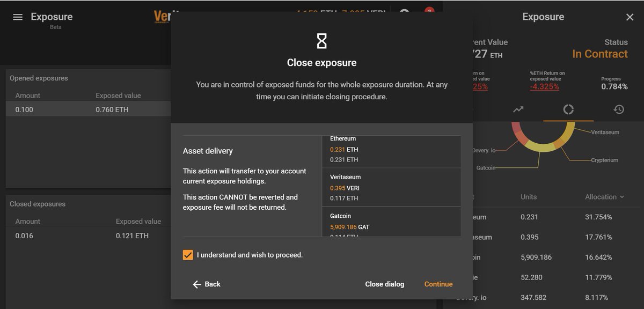Viewport: 644px width, 309px height.
Task: Click the 0.395 units value in side panel
Action: 529,237
